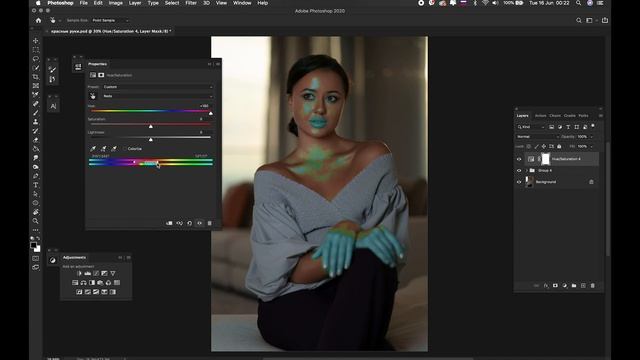This screenshot has height=360, width=640.
Task: Enable the Colorize checkbox
Action: [125, 149]
